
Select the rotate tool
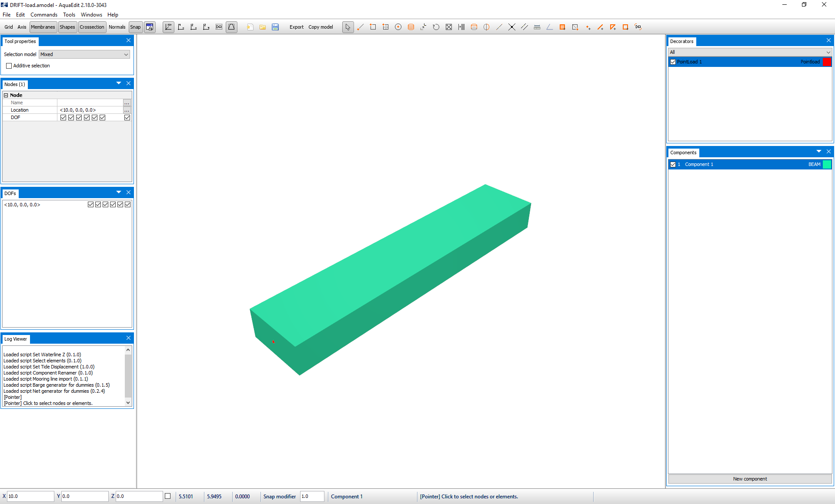[x=436, y=27]
